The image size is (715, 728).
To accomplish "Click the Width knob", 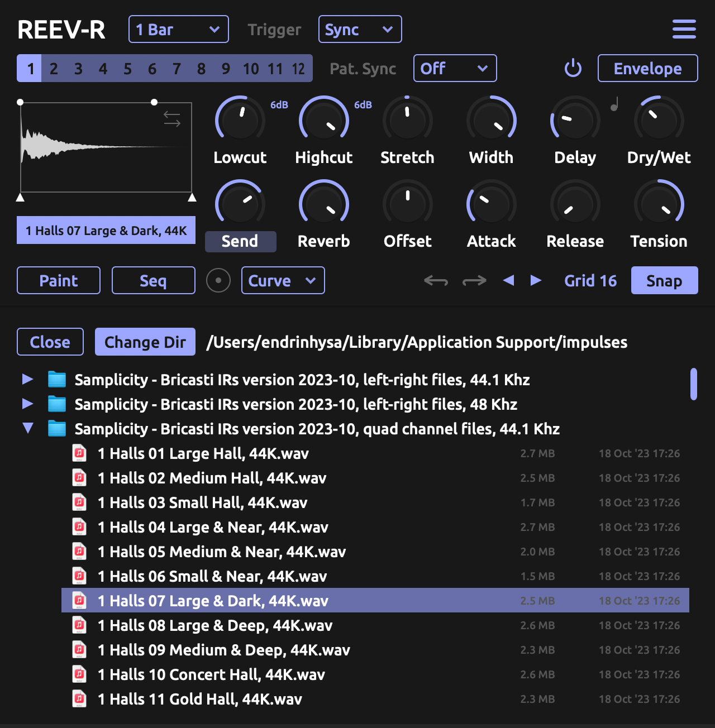I will tap(492, 119).
